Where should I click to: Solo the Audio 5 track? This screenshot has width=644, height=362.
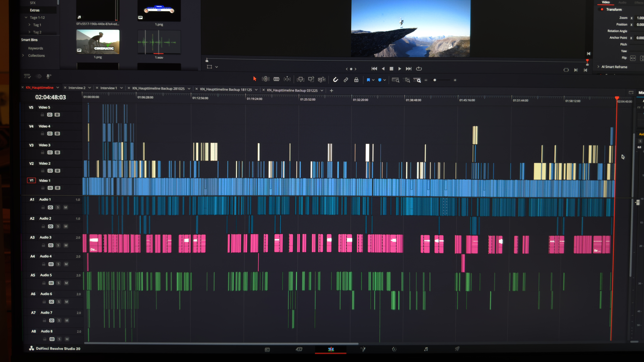pyautogui.click(x=59, y=283)
